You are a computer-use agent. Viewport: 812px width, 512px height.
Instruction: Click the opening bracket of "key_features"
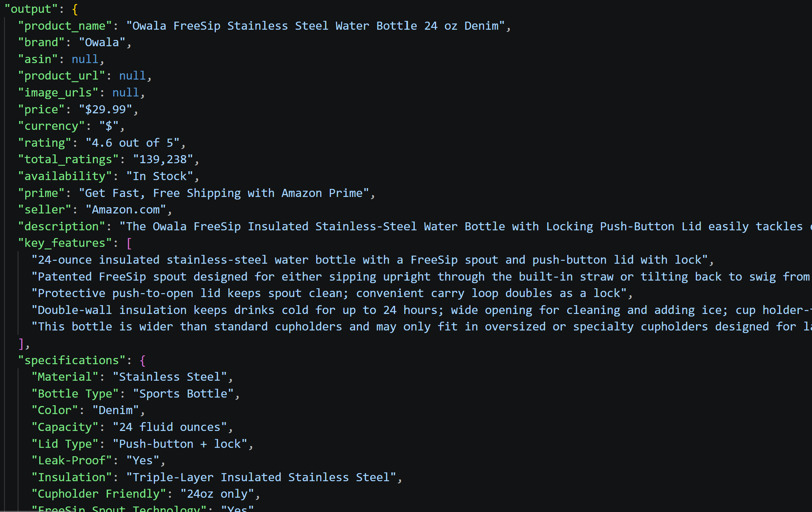(x=129, y=243)
